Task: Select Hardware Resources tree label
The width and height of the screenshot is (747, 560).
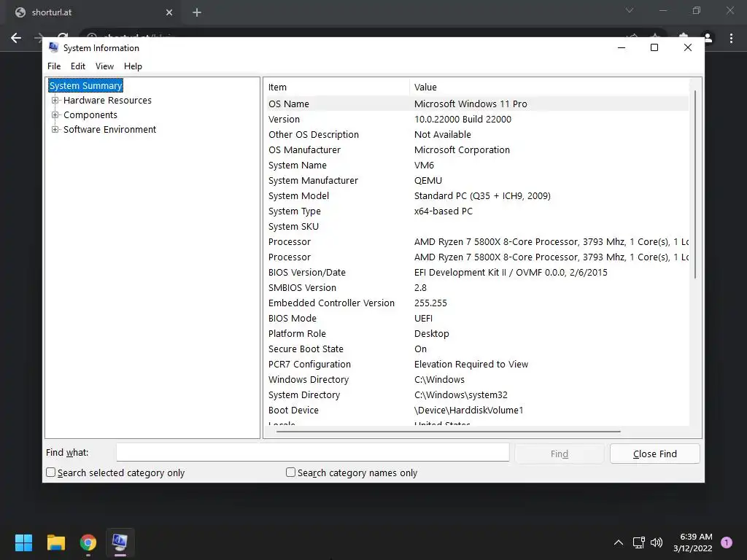Action: (x=107, y=101)
